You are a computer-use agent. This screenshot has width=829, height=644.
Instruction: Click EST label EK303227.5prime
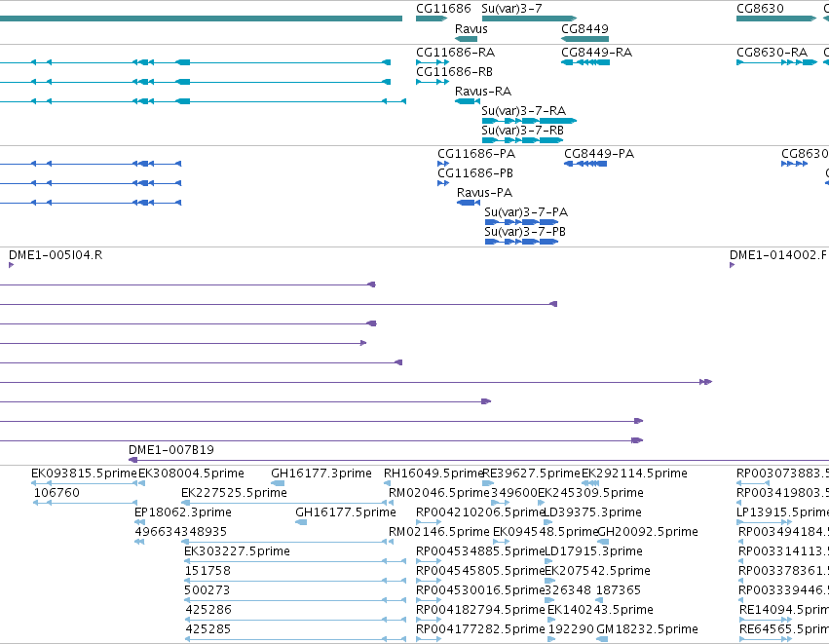(x=237, y=551)
